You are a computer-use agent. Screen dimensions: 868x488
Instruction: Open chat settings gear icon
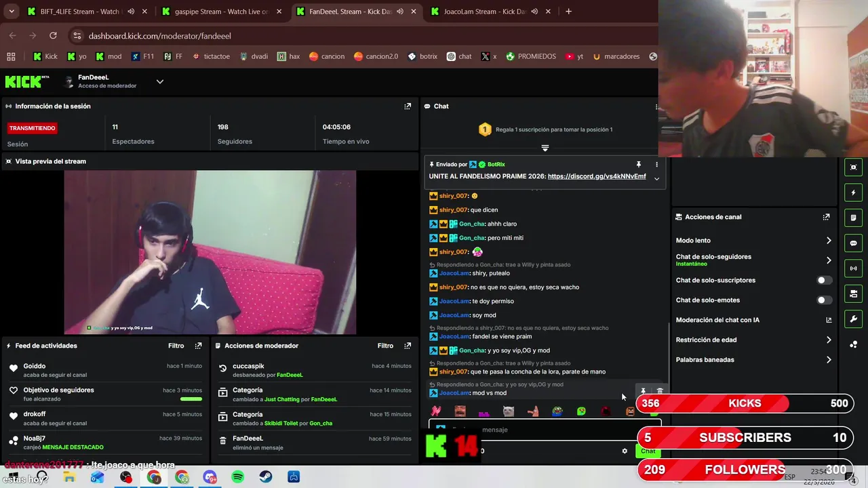tap(625, 451)
